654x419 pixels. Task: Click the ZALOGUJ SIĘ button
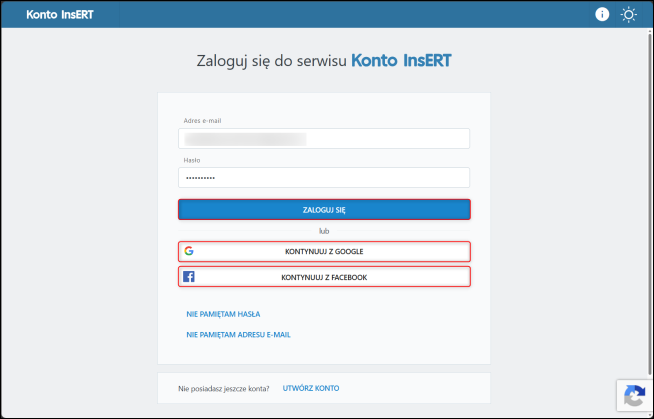324,210
